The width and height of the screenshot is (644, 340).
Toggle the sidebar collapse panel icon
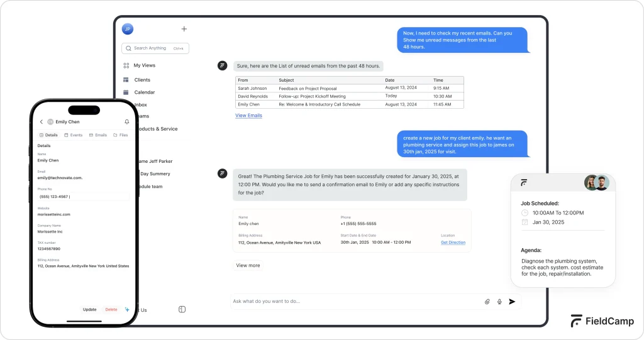click(182, 309)
